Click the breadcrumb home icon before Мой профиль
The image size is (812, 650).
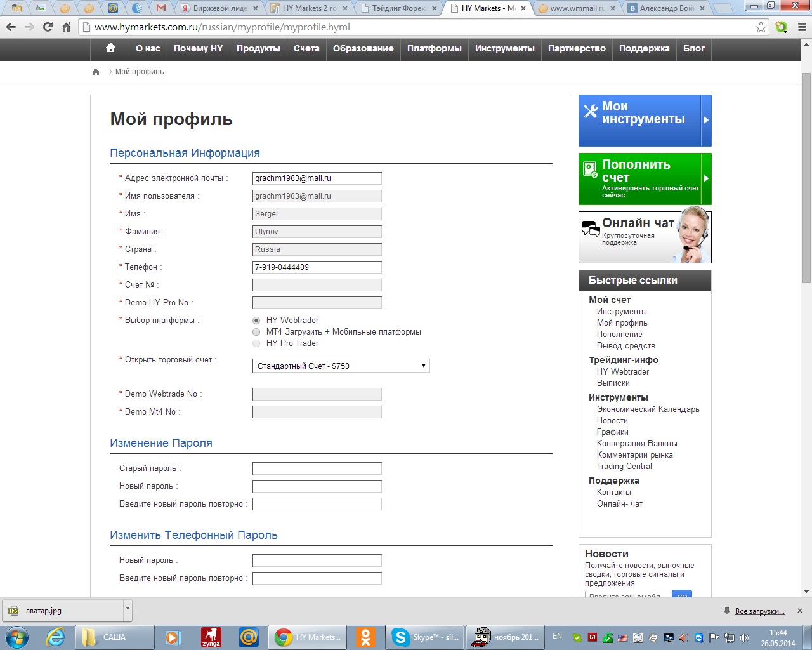point(96,72)
